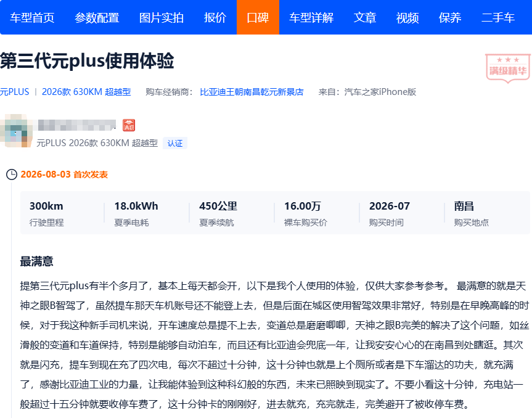Click the 满级精华 stamp badge

[507, 68]
